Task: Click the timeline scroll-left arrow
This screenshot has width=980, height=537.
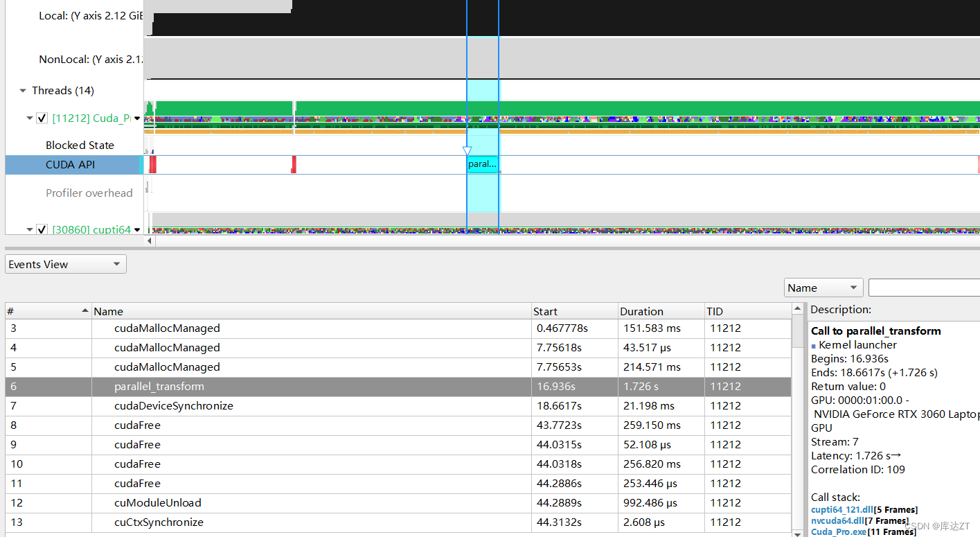Action: (x=150, y=241)
